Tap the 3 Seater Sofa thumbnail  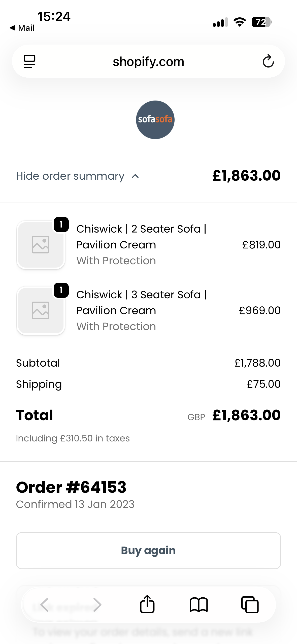(41, 310)
